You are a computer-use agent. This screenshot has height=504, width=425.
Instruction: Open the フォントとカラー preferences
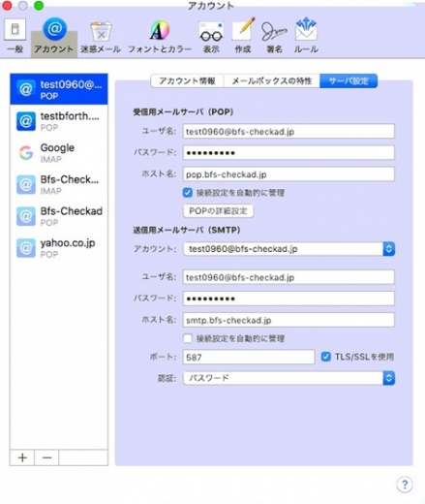coord(160,37)
